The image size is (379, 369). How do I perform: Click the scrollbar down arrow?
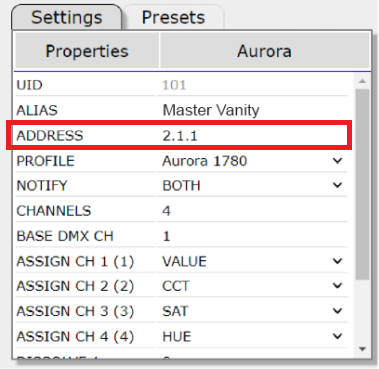coord(363,349)
